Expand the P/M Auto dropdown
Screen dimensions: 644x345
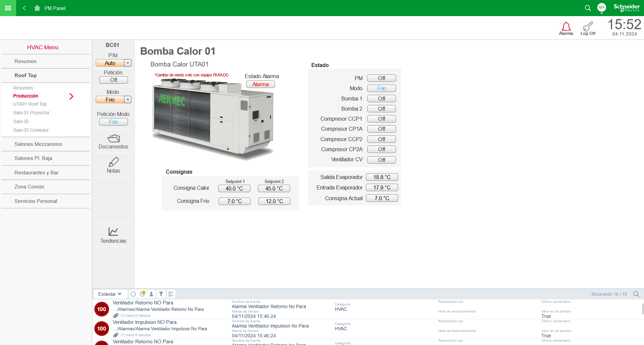(128, 63)
